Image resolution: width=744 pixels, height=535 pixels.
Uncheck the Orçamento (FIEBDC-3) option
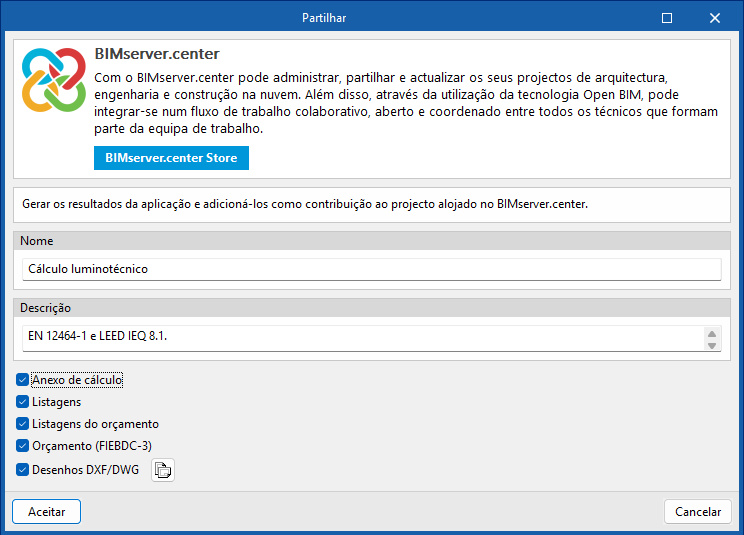tap(23, 446)
